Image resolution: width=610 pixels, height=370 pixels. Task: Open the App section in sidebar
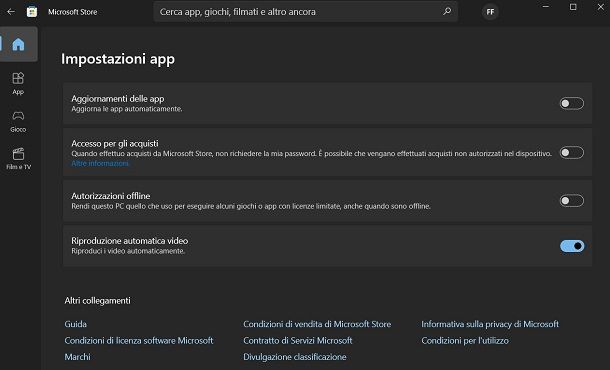pyautogui.click(x=18, y=84)
